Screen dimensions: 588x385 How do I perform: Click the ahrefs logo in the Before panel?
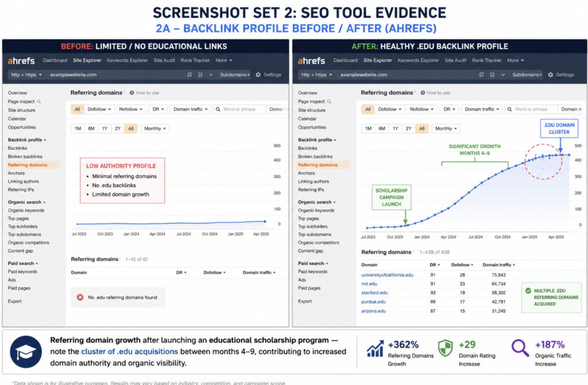(x=21, y=61)
